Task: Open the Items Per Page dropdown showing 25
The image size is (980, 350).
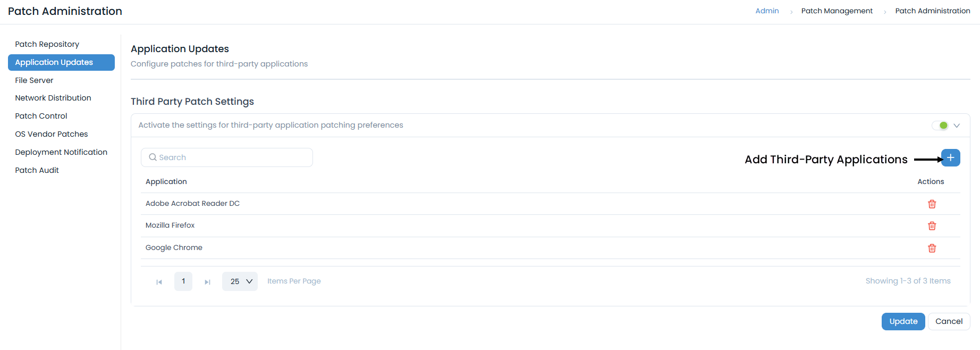Action: [x=240, y=281]
